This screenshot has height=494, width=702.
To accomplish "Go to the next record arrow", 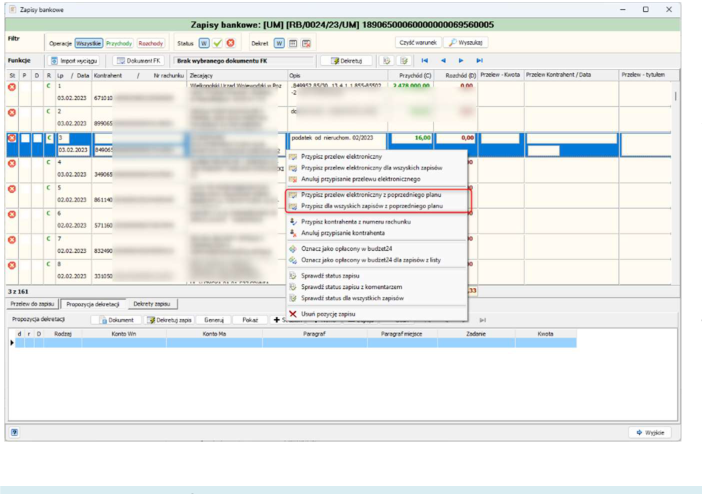I will click(461, 60).
